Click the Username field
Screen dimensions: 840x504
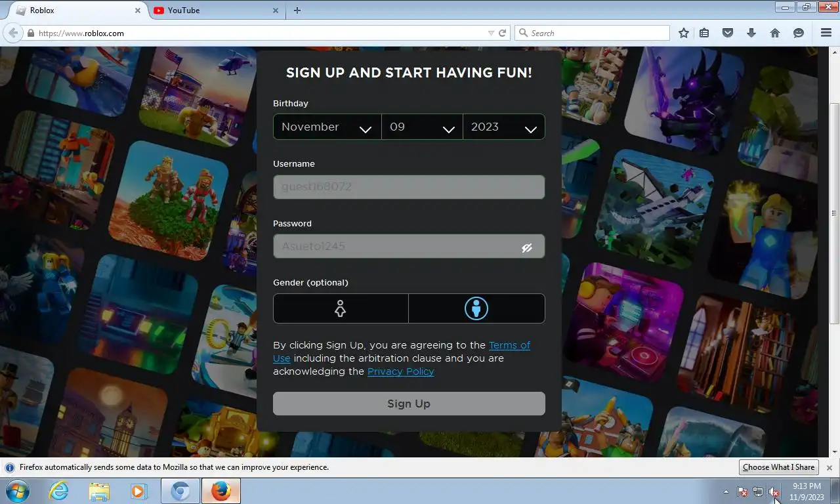point(409,187)
